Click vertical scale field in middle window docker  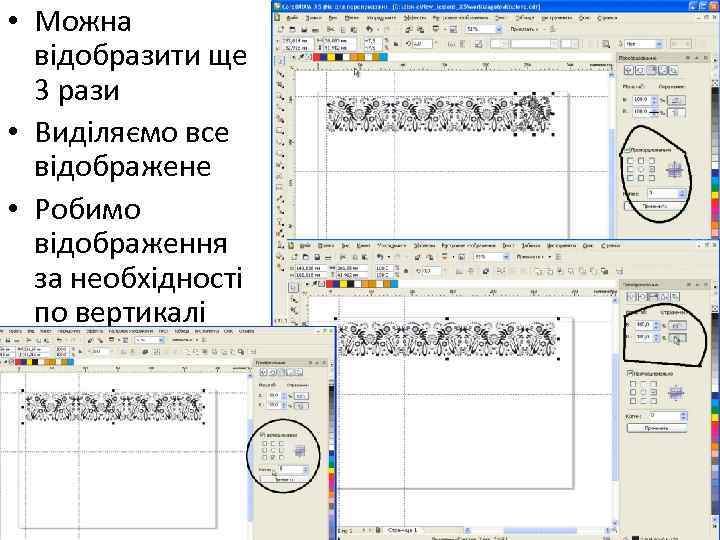pyautogui.click(x=645, y=338)
